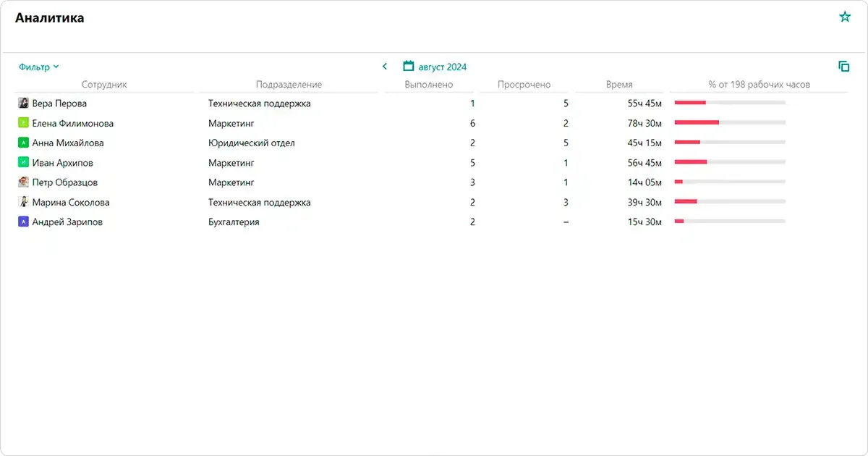The image size is (868, 456).
Task: Click Андрей Зарипов's purple avatar
Action: (23, 222)
